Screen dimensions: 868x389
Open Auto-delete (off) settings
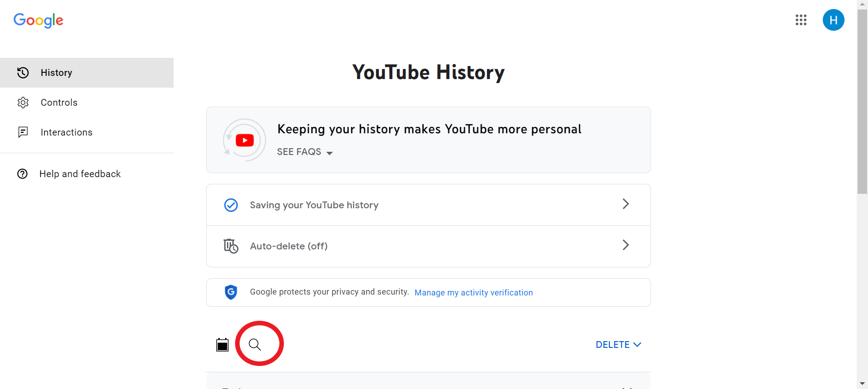click(429, 246)
